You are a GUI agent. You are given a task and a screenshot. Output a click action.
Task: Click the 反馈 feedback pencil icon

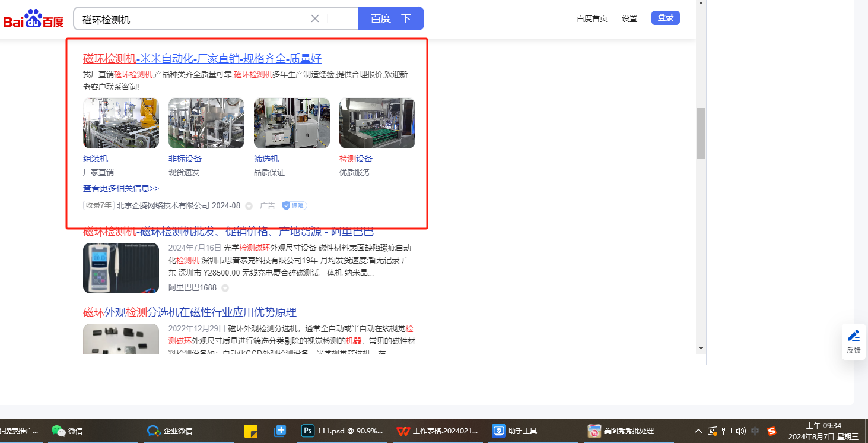[x=854, y=336]
